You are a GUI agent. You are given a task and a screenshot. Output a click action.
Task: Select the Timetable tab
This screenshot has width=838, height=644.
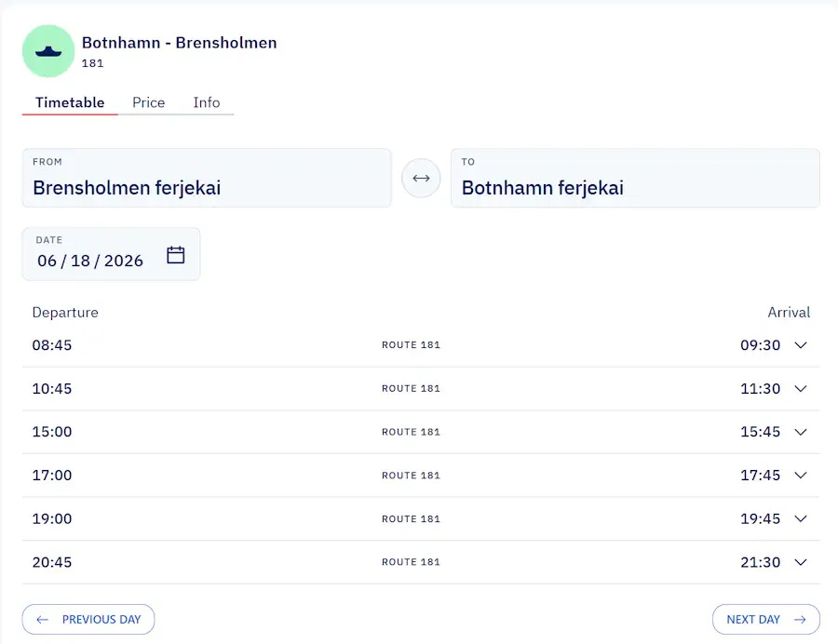coord(69,102)
